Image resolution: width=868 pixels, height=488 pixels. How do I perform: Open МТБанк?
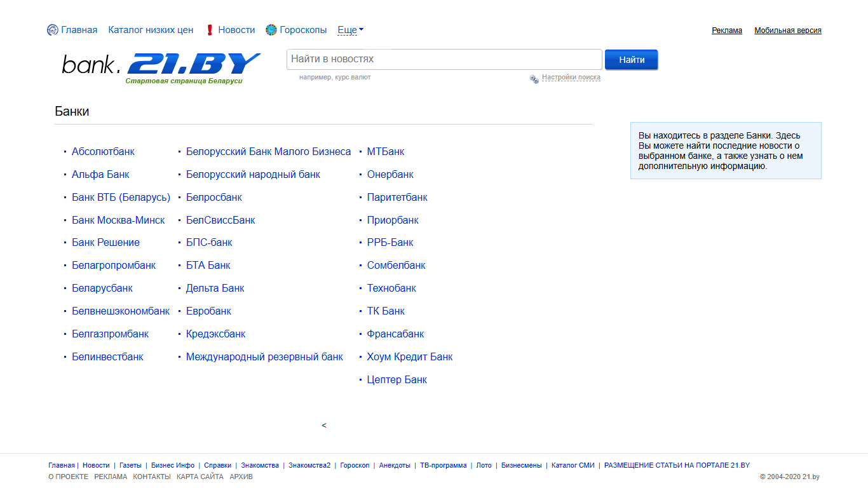(386, 152)
